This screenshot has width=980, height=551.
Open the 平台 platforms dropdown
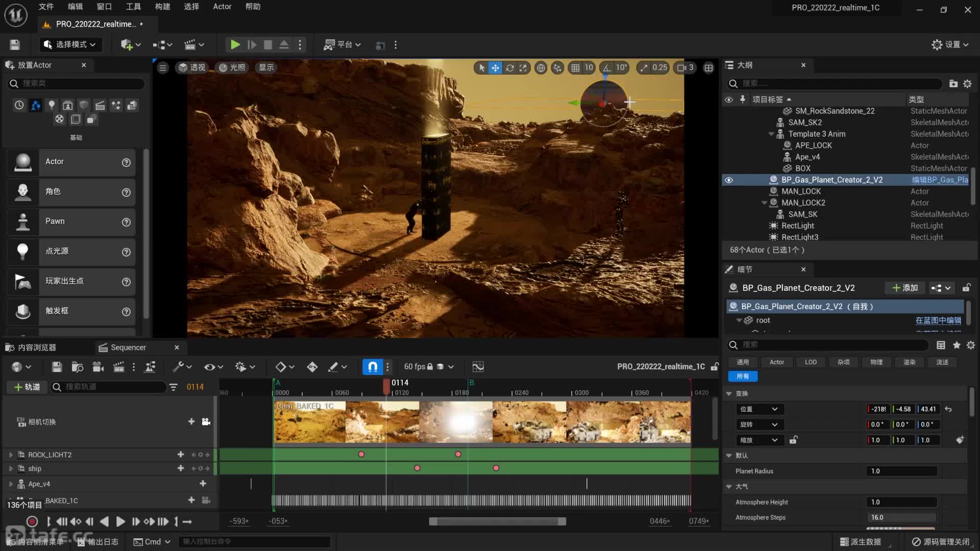coord(342,45)
